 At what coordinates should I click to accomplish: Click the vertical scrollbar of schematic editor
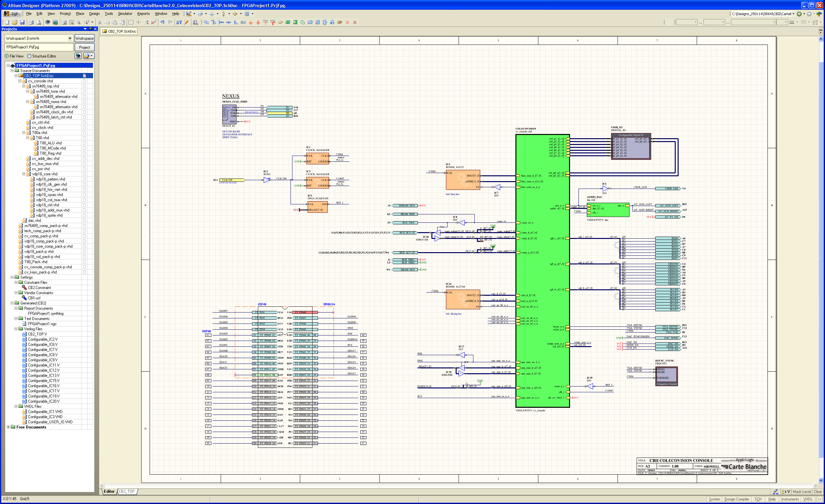(821, 259)
